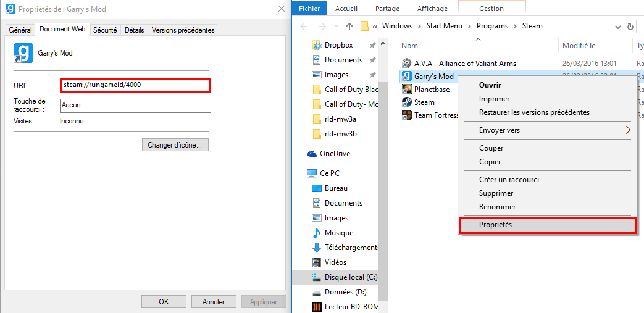Viewport: 644px width, 313px height.
Task: Open the address bar history dropdown
Action: tap(618, 27)
